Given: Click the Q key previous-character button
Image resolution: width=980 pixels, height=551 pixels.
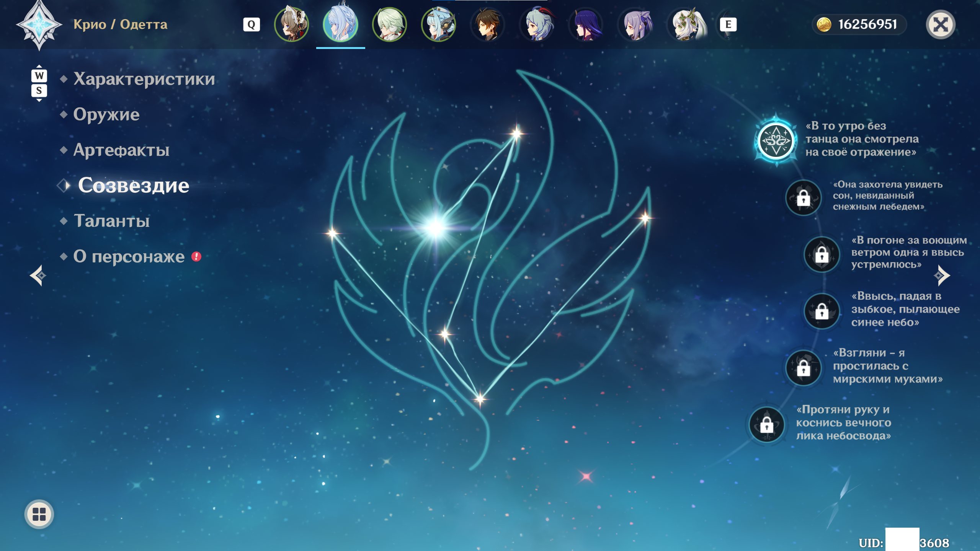Looking at the screenshot, I should pos(252,24).
